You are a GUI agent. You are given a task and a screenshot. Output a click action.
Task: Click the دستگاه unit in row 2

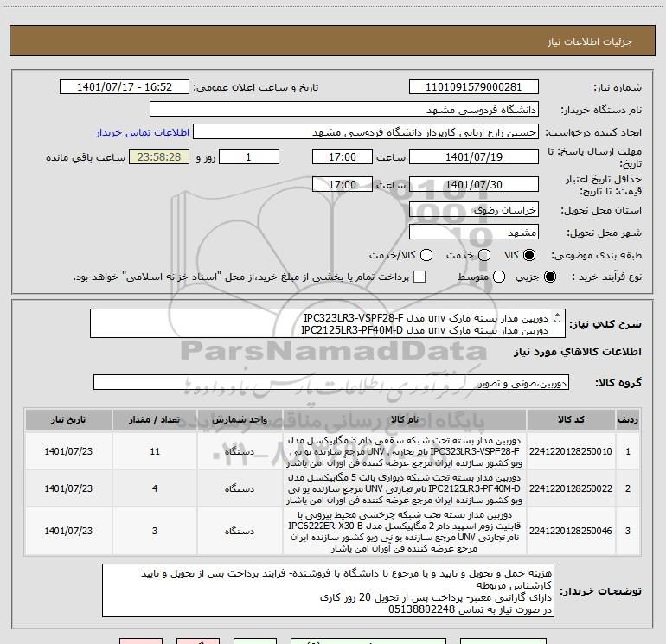pyautogui.click(x=240, y=489)
